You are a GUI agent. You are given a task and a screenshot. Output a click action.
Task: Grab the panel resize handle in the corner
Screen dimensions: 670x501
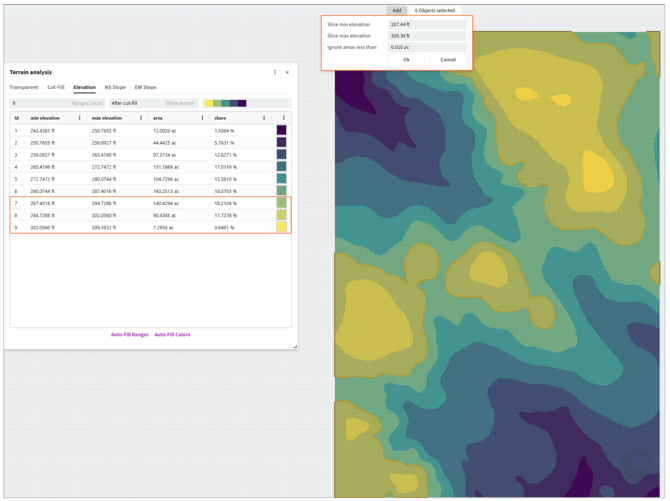pos(295,346)
